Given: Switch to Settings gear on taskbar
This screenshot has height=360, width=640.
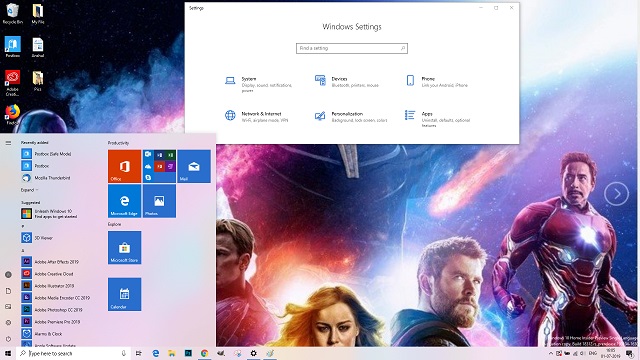Looking at the screenshot, I should tap(253, 353).
